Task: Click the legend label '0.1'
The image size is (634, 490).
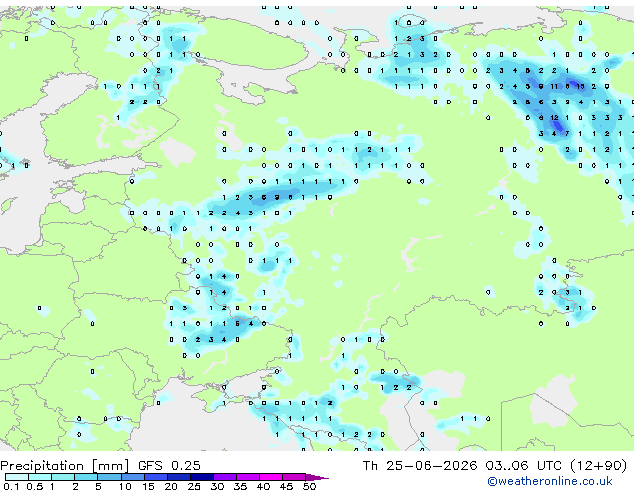Action: (x=11, y=486)
